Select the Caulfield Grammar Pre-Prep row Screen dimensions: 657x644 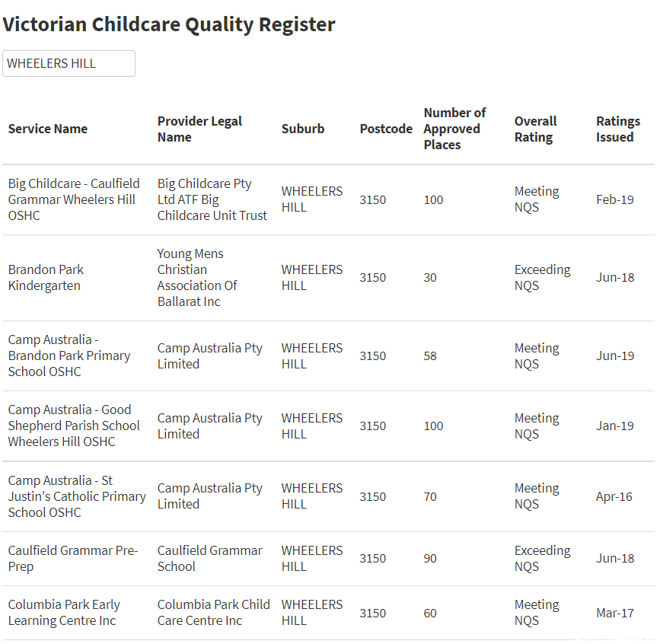[x=329, y=559]
